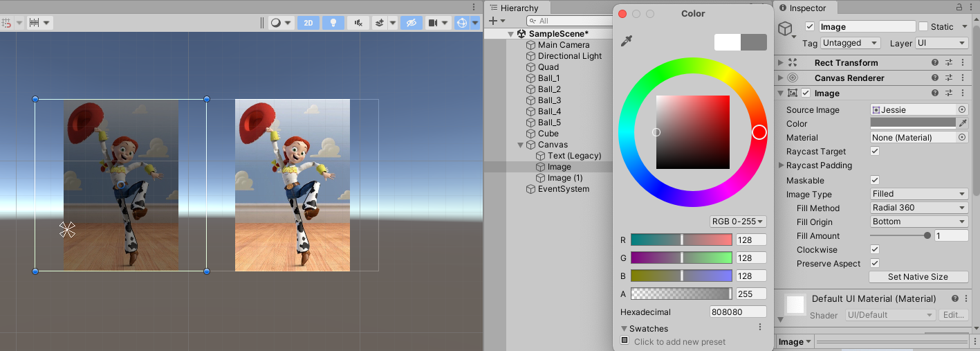
Task: Select Cube object in Hierarchy
Action: (x=548, y=134)
